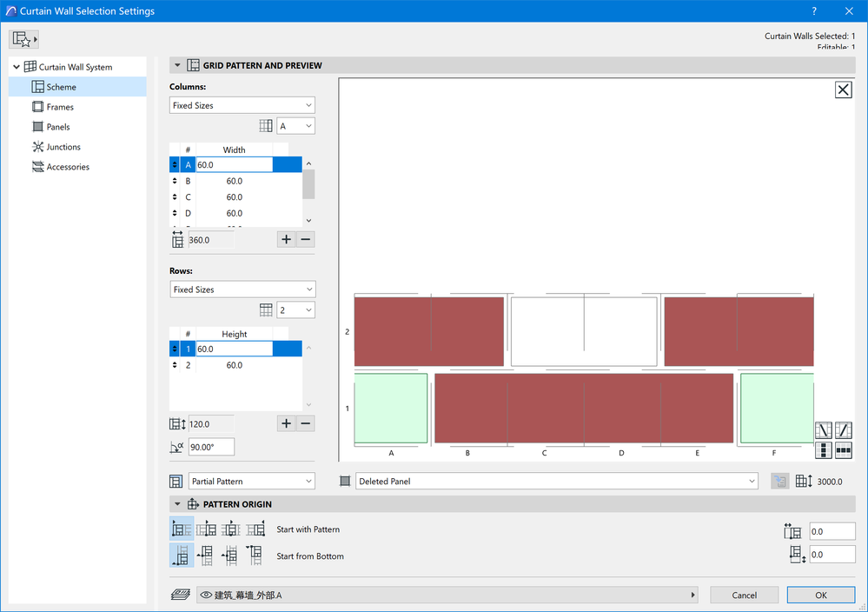Open the Columns Fixed Sizes dropdown
868x612 pixels.
point(242,105)
